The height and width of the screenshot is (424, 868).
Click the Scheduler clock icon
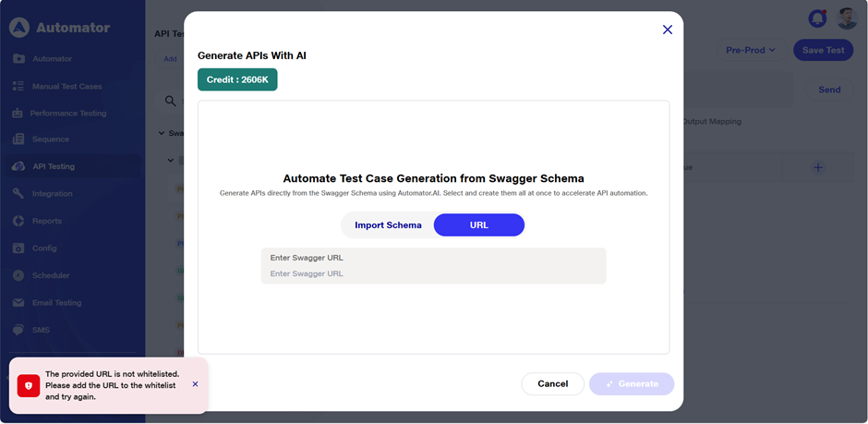click(18, 275)
